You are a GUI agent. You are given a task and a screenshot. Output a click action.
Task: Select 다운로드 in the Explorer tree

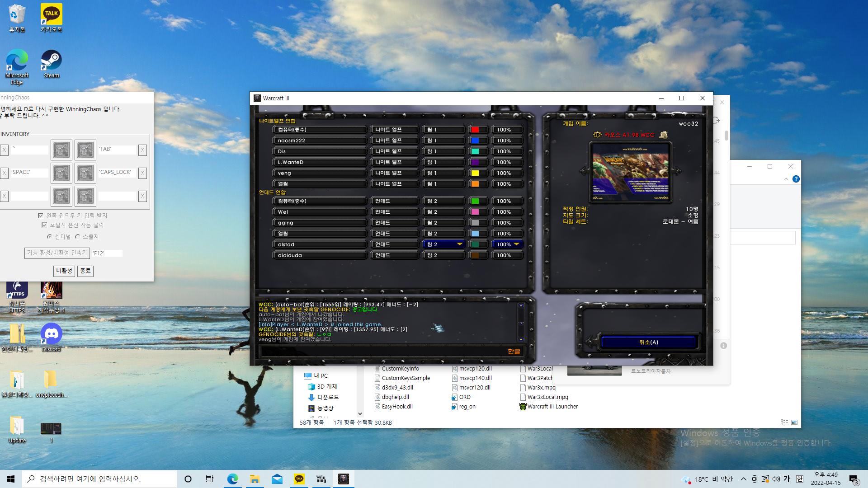[323, 397]
